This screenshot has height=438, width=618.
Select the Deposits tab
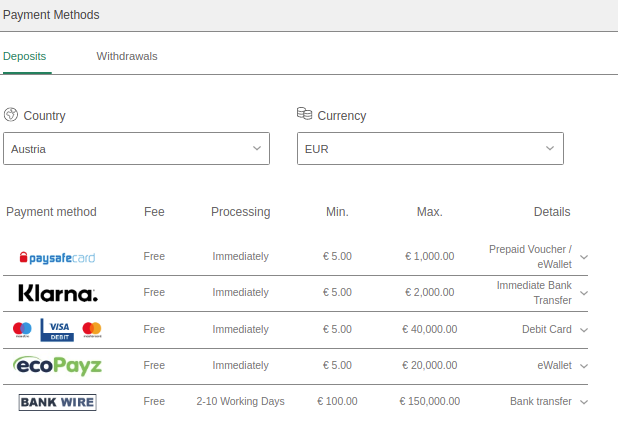24,56
